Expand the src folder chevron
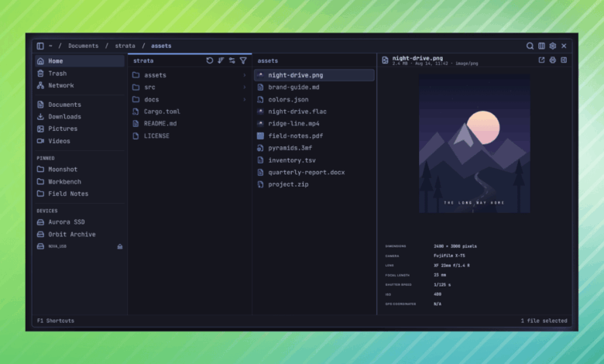 tap(244, 88)
